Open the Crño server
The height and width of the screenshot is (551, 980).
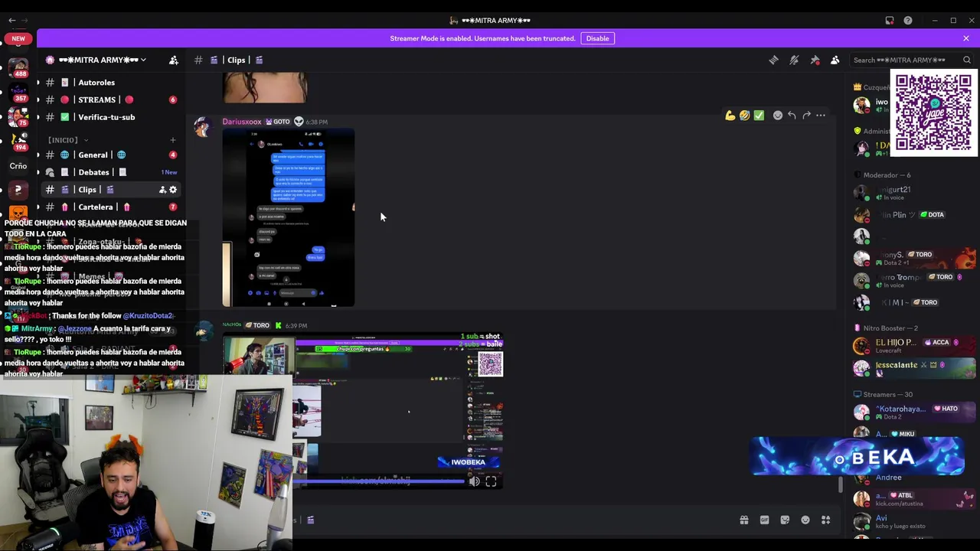(18, 165)
